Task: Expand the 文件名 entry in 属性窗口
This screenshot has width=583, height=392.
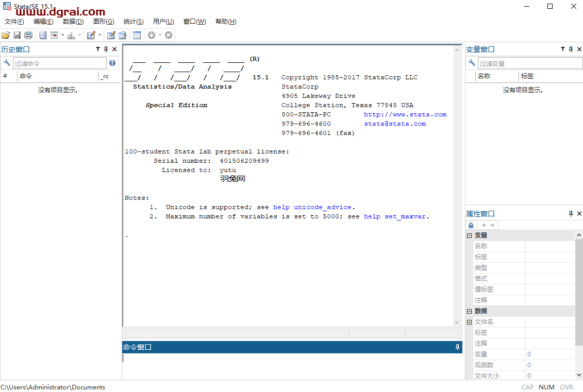Action: [468, 321]
